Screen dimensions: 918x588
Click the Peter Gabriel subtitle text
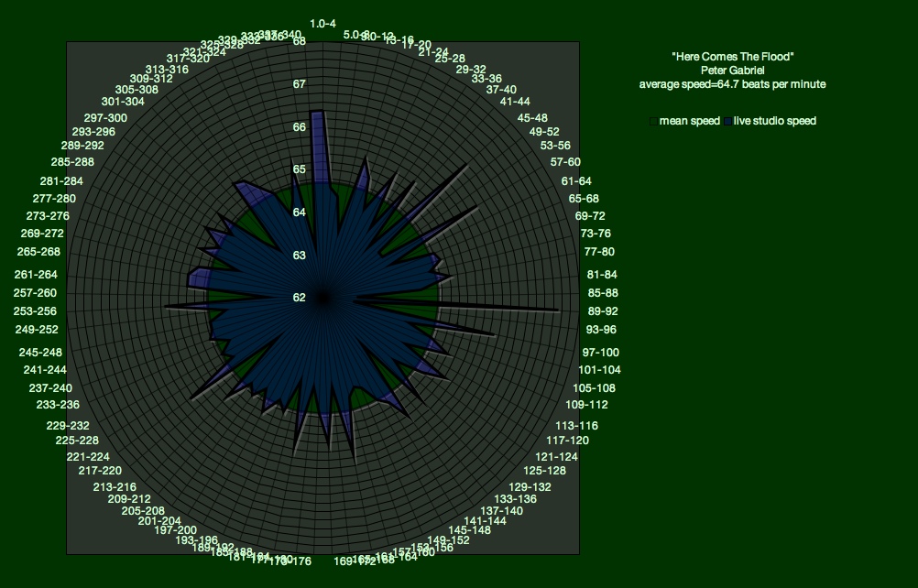(732, 71)
